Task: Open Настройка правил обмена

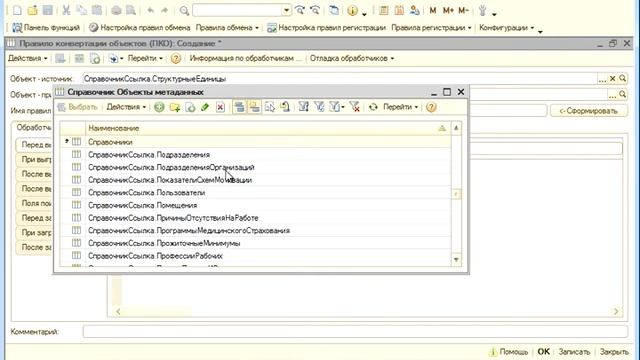Action: click(x=140, y=27)
